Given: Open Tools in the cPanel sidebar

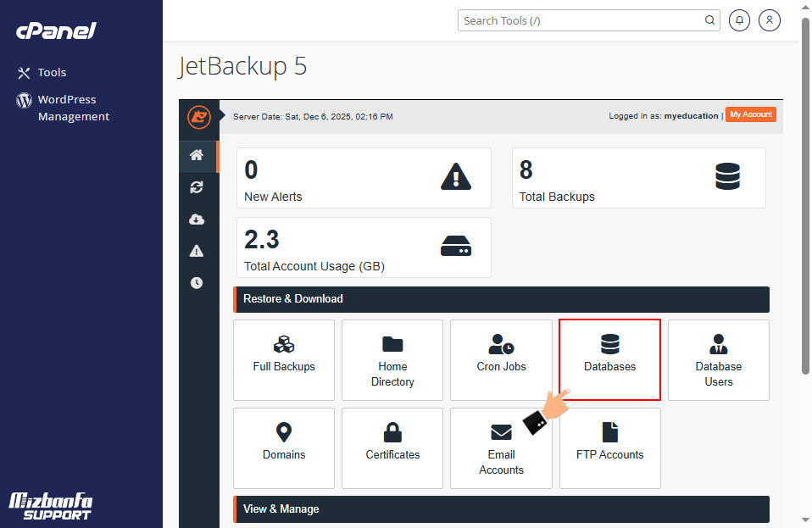Looking at the screenshot, I should tap(51, 73).
